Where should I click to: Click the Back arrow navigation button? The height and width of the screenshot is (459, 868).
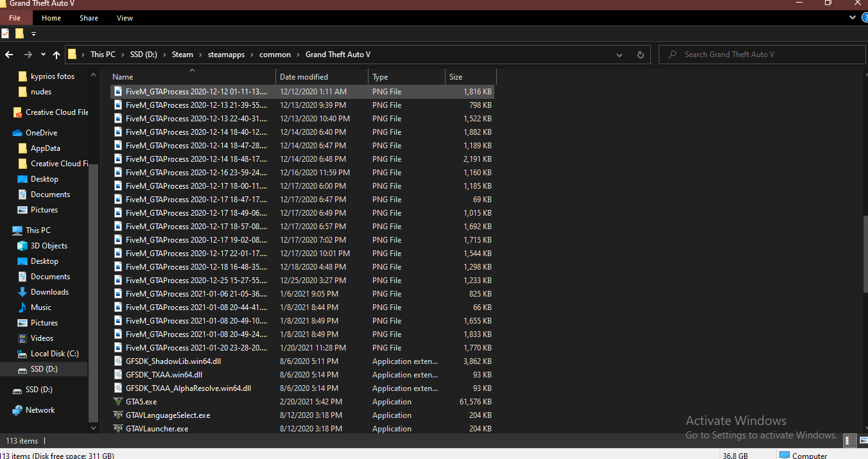point(9,55)
